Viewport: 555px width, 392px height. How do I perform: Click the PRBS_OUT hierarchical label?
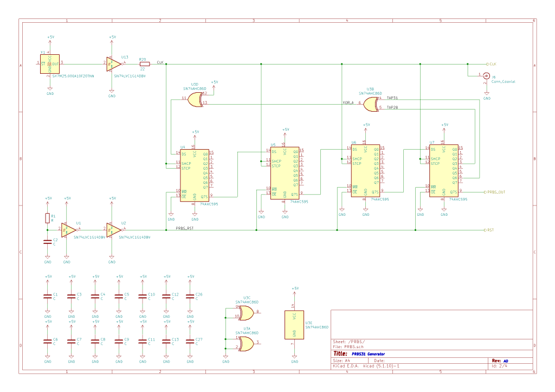tap(495, 192)
